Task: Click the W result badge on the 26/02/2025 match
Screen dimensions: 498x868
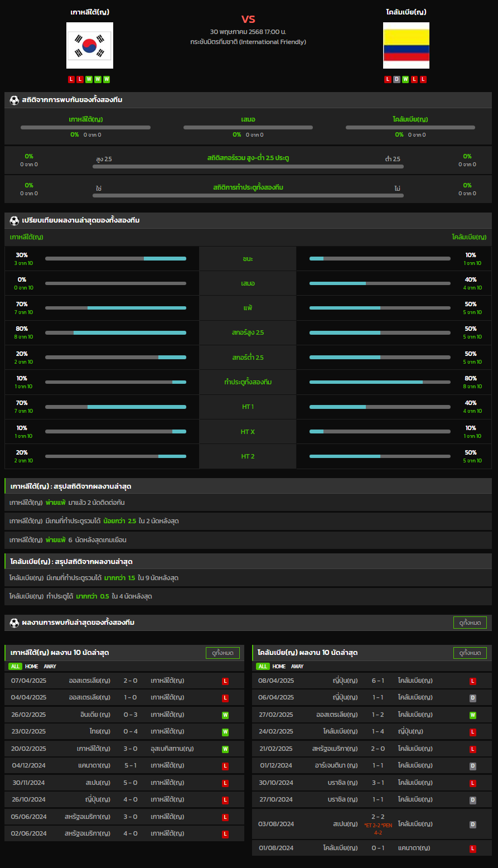Action: click(225, 715)
